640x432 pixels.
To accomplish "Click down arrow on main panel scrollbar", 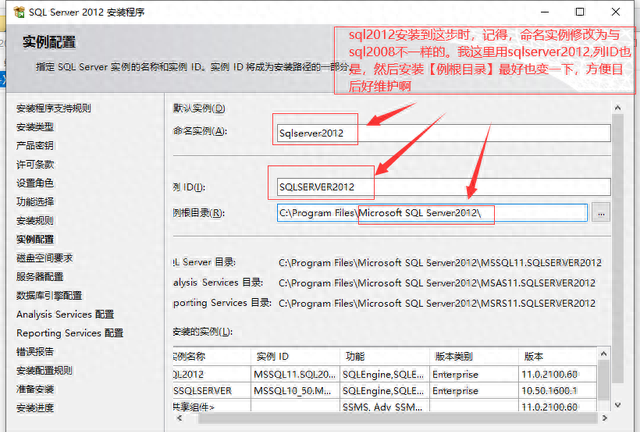I will click(x=618, y=405).
